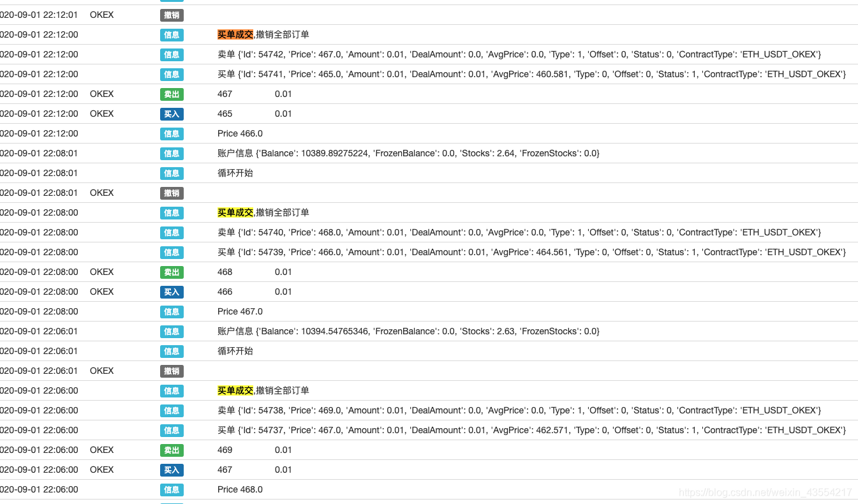Click the 信息 badge of the 54742 卖单 row
The width and height of the screenshot is (858, 504).
tap(172, 54)
